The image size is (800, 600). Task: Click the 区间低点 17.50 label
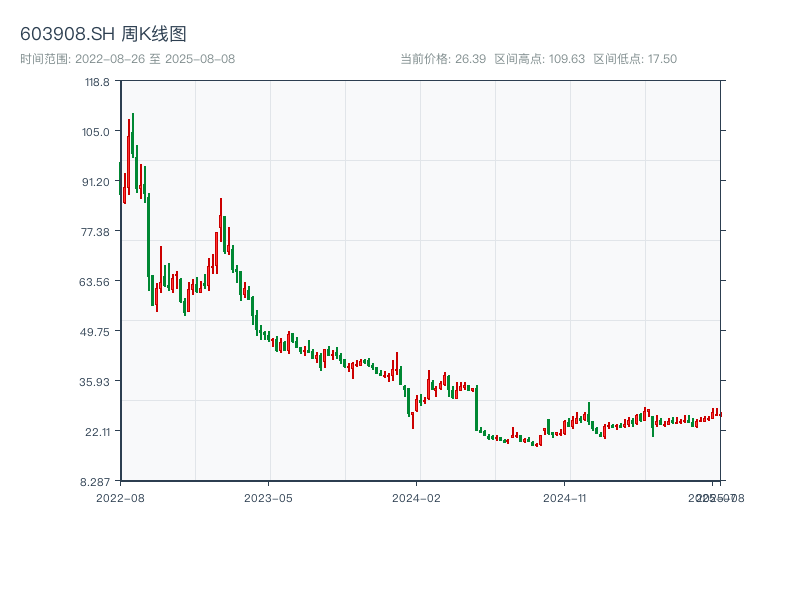(x=635, y=59)
